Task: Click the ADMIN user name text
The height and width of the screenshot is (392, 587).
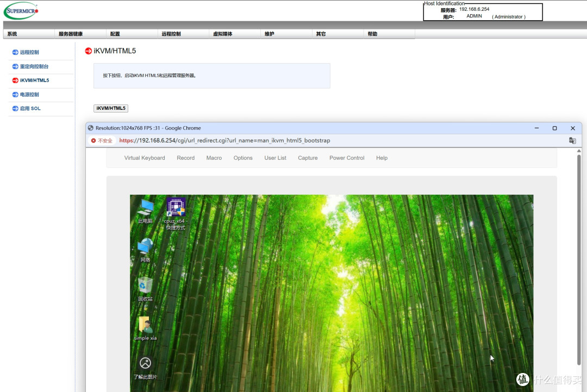Action: pyautogui.click(x=474, y=16)
